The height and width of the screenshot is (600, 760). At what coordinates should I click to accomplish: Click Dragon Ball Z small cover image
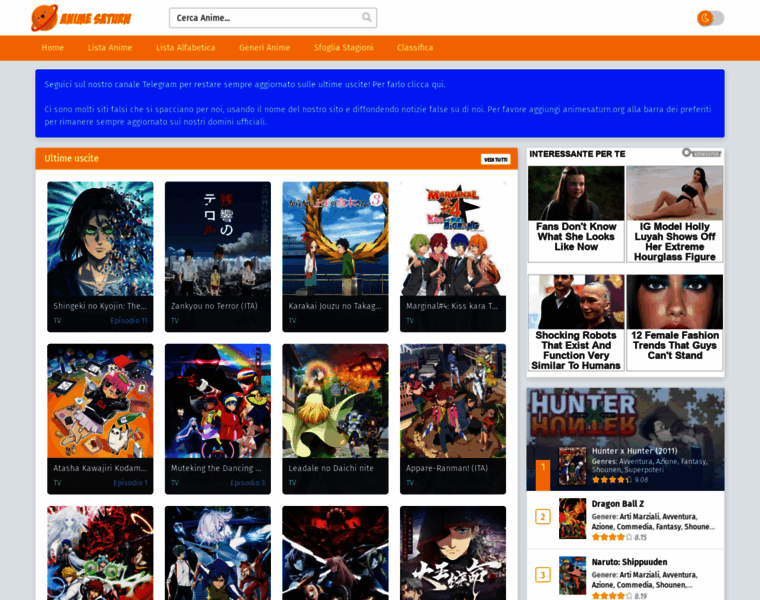point(572,518)
